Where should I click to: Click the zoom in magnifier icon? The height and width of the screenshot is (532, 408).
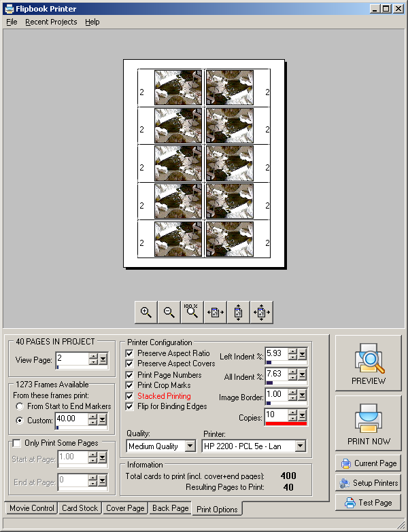(146, 313)
